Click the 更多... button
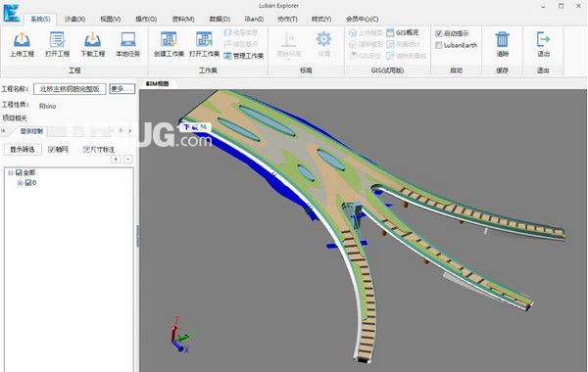This screenshot has height=372, width=588. click(122, 89)
